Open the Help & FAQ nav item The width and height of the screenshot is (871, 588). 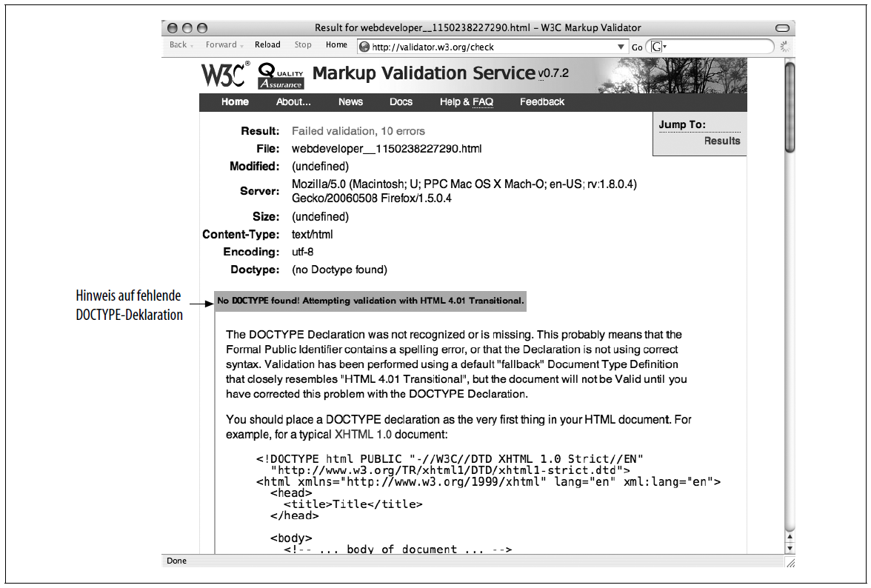tap(467, 101)
